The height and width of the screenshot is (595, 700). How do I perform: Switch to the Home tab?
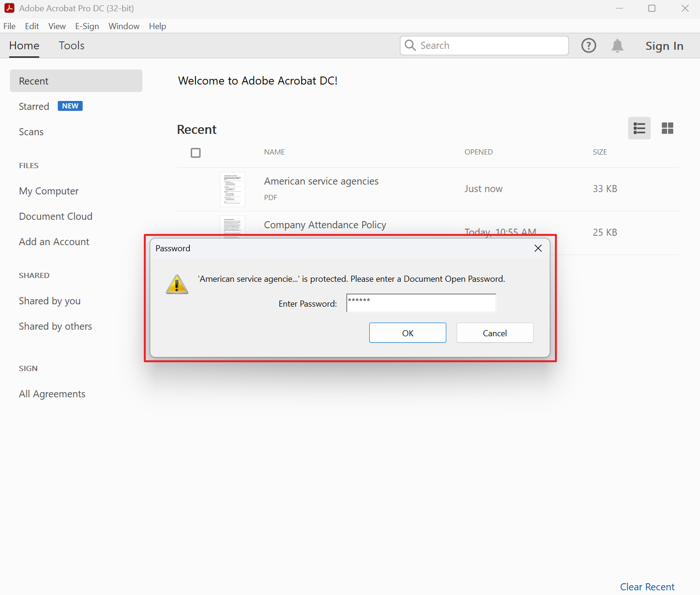[24, 46]
